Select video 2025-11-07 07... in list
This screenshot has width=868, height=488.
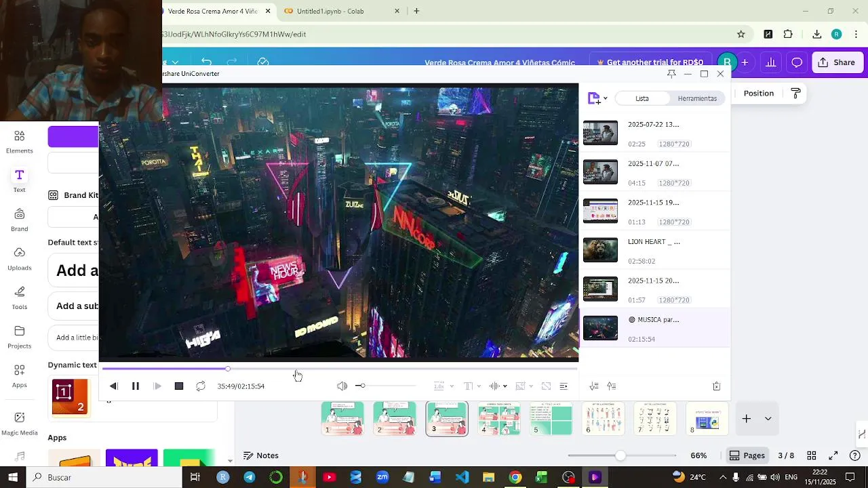pyautogui.click(x=655, y=173)
